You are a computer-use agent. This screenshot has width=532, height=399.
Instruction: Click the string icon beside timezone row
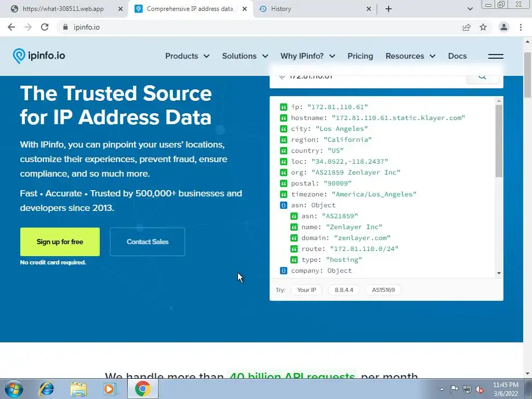(x=284, y=194)
